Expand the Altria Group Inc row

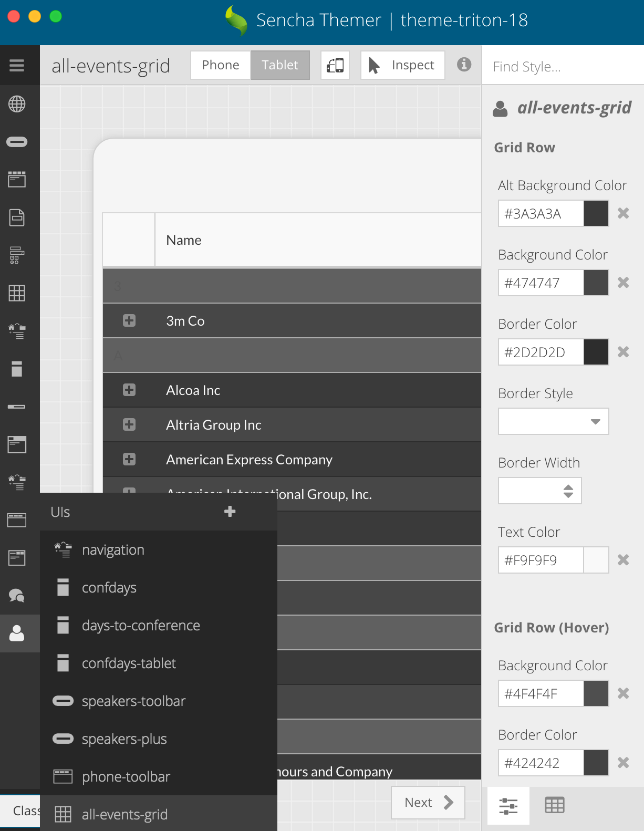(129, 424)
